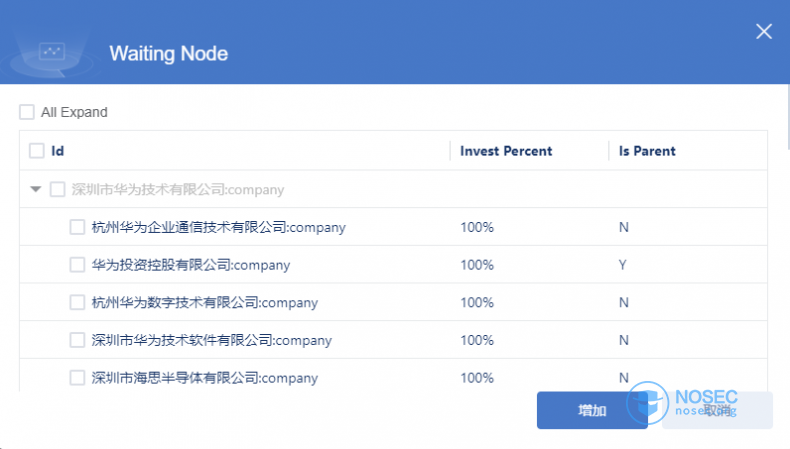Click the Waiting Node header icon
The image size is (790, 449).
[x=51, y=51]
